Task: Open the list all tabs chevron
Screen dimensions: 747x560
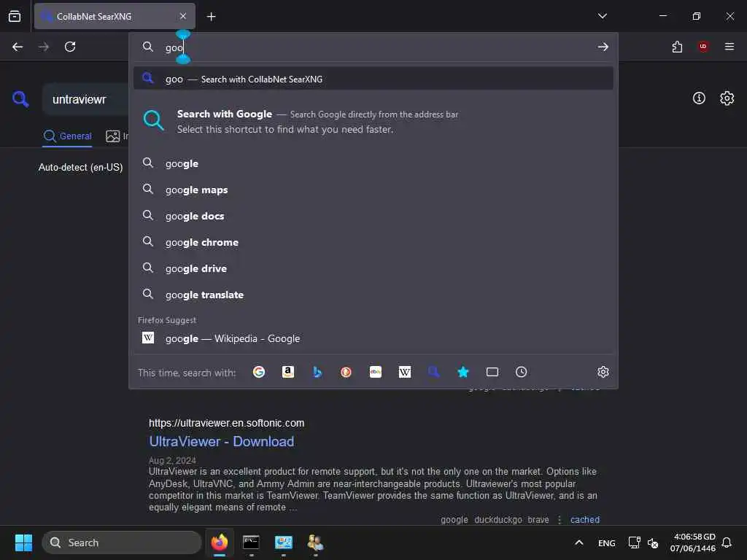Action: tap(603, 16)
